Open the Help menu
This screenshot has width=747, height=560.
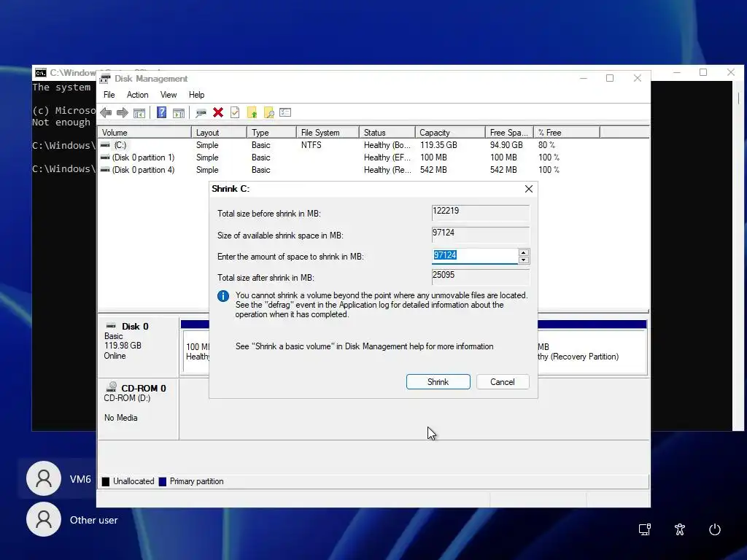tap(196, 95)
